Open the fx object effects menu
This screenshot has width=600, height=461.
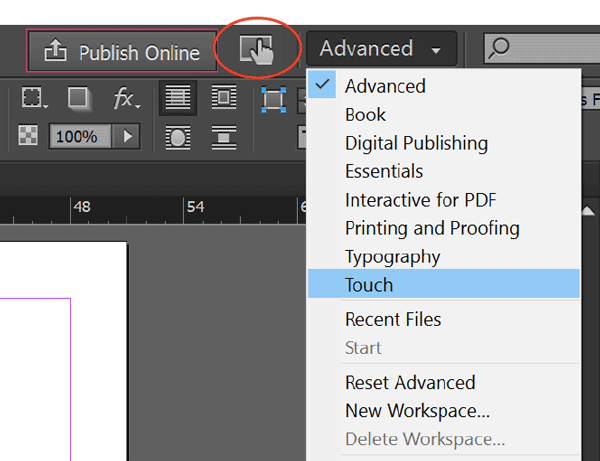pos(127,98)
